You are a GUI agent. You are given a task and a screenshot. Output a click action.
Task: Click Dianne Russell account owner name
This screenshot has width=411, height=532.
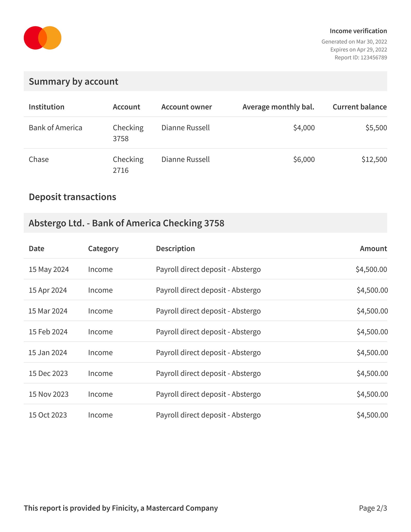pyautogui.click(x=185, y=128)
